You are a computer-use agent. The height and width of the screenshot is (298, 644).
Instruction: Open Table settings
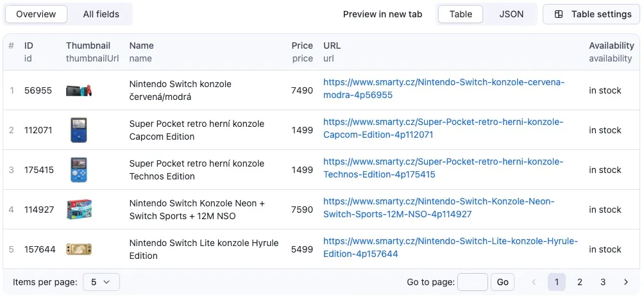pyautogui.click(x=591, y=14)
